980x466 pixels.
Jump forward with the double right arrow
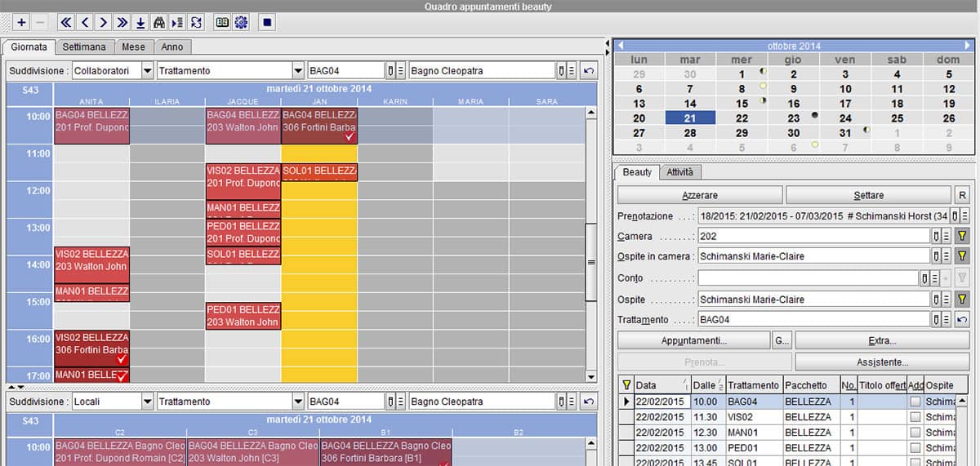[x=122, y=23]
